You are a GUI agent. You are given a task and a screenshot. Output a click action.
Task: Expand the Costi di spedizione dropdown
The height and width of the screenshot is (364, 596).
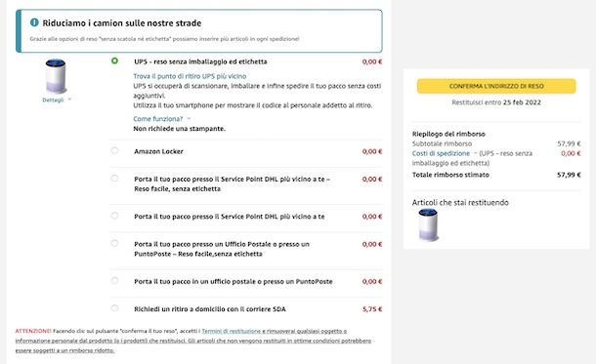click(475, 153)
